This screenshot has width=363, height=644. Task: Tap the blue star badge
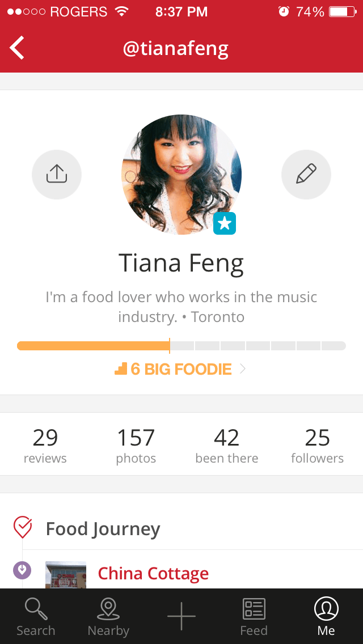click(x=225, y=223)
